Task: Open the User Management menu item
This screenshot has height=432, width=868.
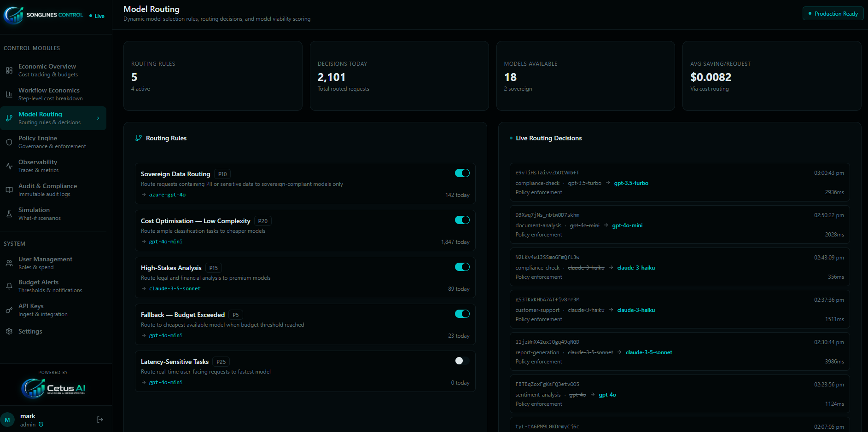Action: click(45, 263)
